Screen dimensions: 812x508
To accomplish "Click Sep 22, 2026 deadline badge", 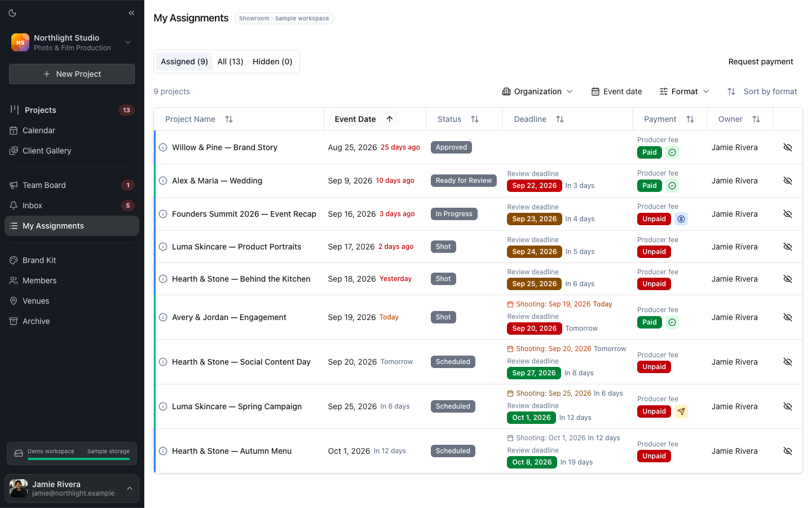I will [x=534, y=186].
